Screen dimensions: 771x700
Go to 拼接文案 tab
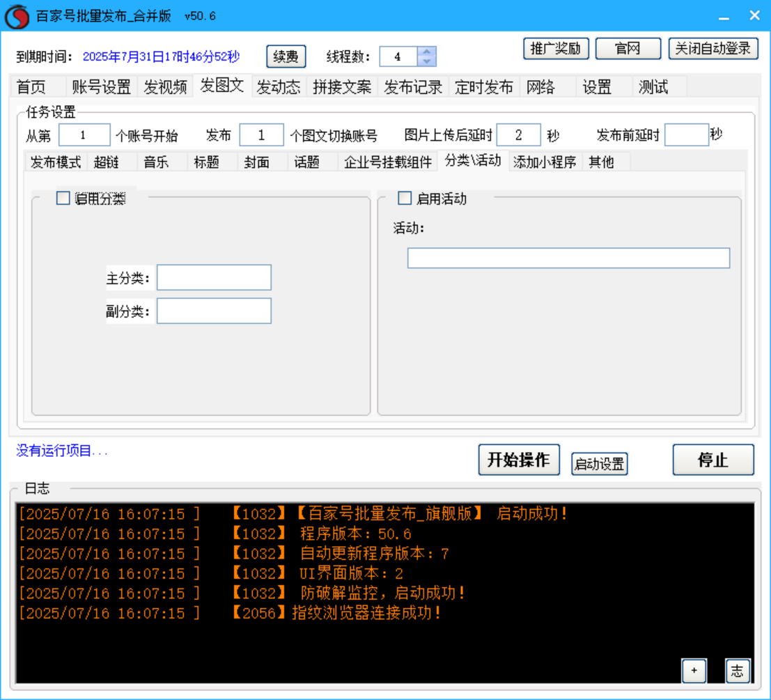pos(342,87)
